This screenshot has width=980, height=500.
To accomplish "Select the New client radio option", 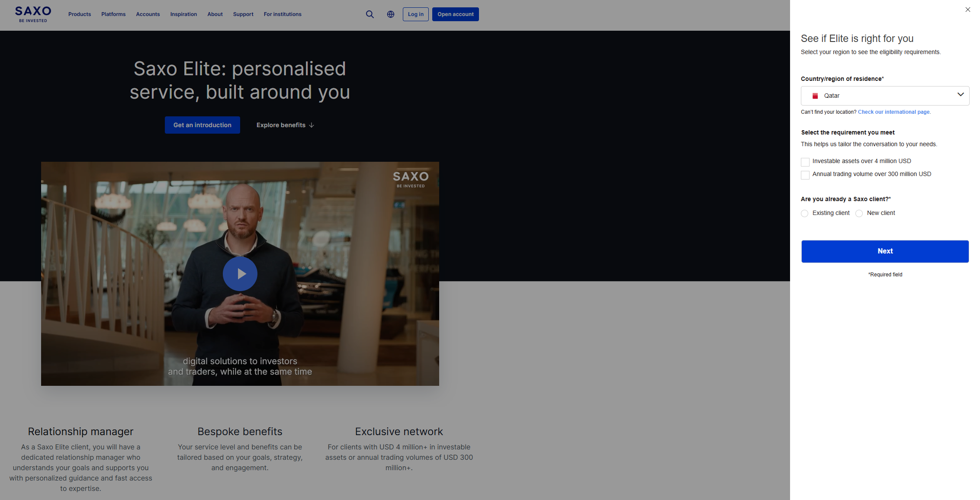I will pyautogui.click(x=859, y=214).
